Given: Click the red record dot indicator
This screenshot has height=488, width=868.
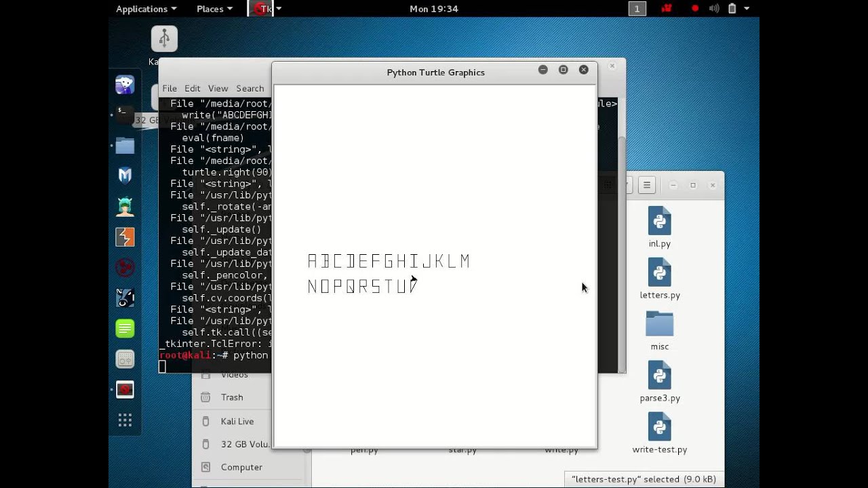Looking at the screenshot, I should click(695, 9).
